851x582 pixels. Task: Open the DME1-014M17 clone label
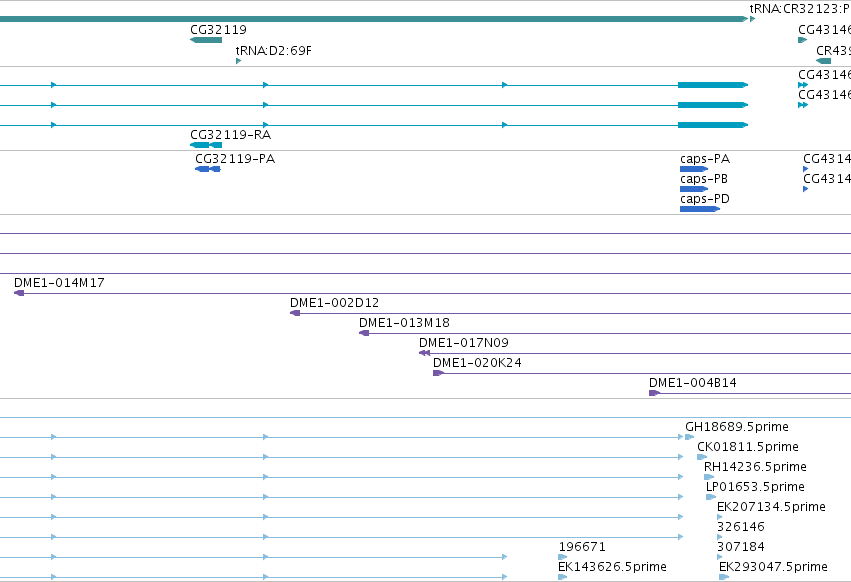(x=59, y=282)
